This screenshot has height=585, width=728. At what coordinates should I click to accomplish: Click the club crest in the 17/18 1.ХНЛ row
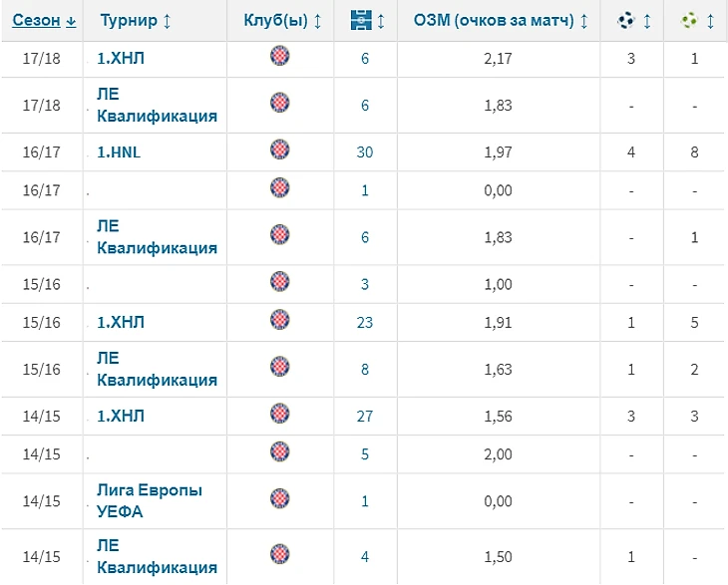280,57
